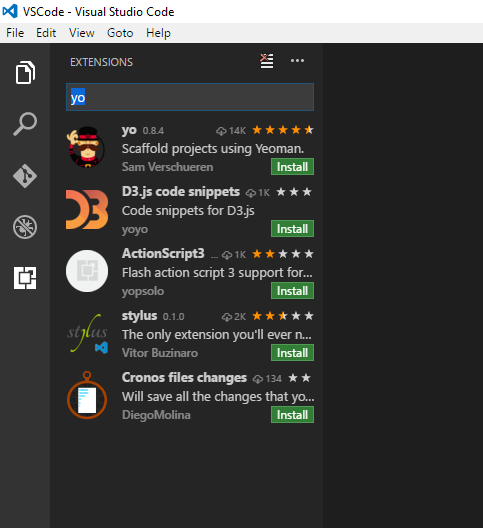Install Cronos files changes extension
Screen dimensions: 483x528
pos(292,415)
